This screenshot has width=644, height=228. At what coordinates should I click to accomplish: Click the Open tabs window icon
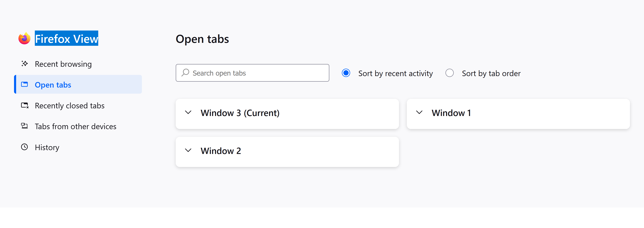tap(24, 84)
